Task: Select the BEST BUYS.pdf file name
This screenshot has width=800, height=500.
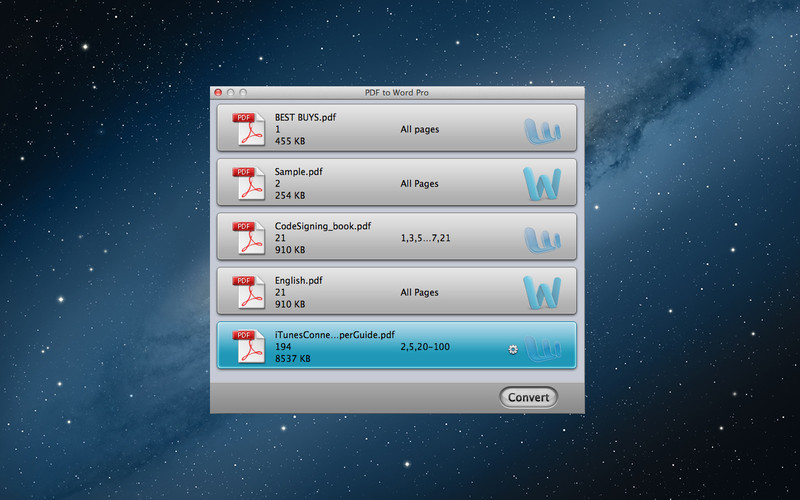Action: 305,117
